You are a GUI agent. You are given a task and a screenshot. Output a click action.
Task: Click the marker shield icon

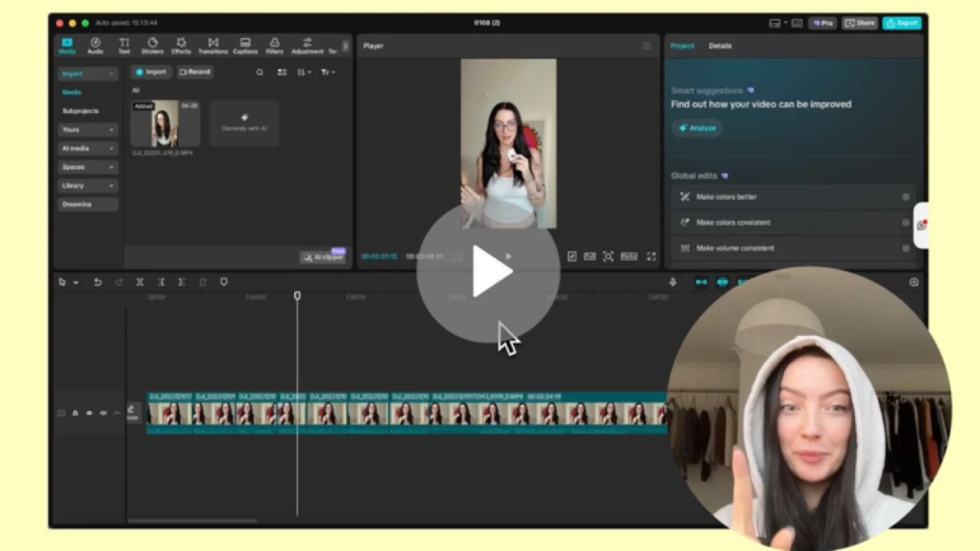[224, 282]
